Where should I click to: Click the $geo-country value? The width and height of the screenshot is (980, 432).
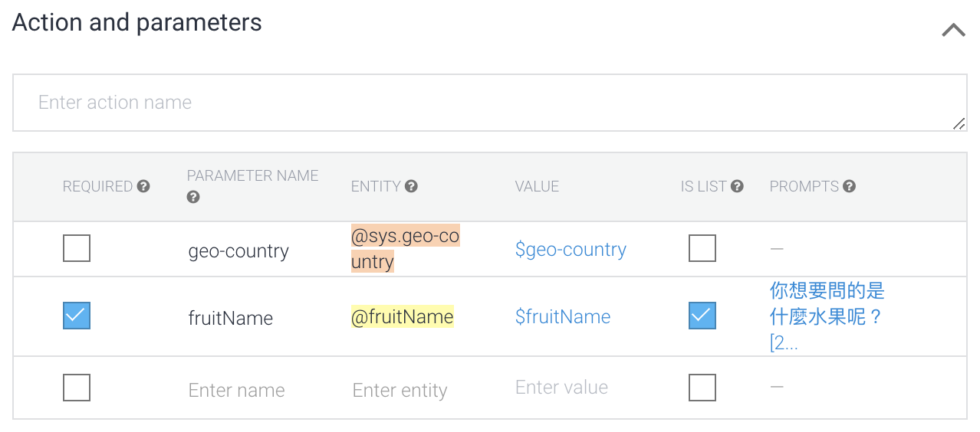[x=571, y=250]
